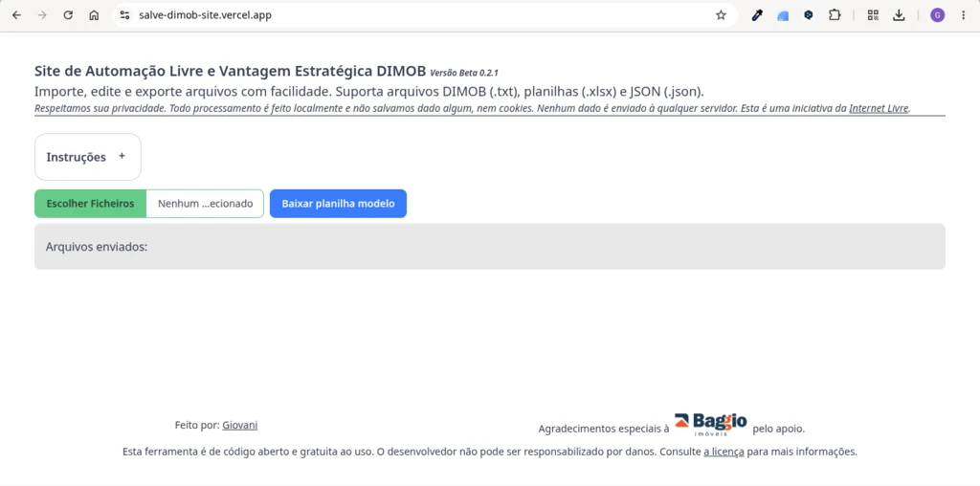Screen dimensions: 980x486
Task: Go back with the browser back arrow
Action: (x=16, y=15)
